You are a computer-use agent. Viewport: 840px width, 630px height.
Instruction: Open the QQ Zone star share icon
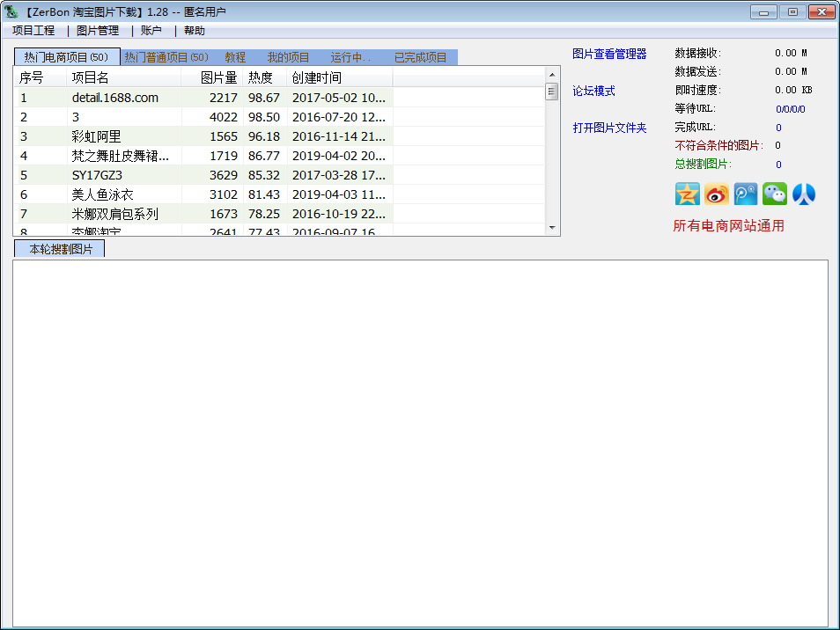pos(688,194)
